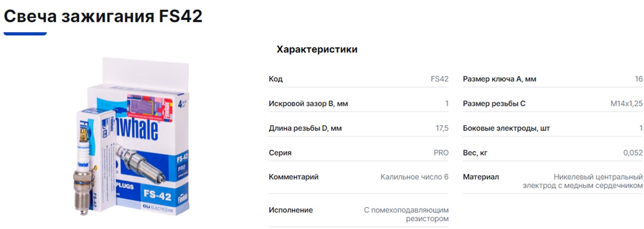
Task: Select the "Серия" row label
Action: point(280,153)
